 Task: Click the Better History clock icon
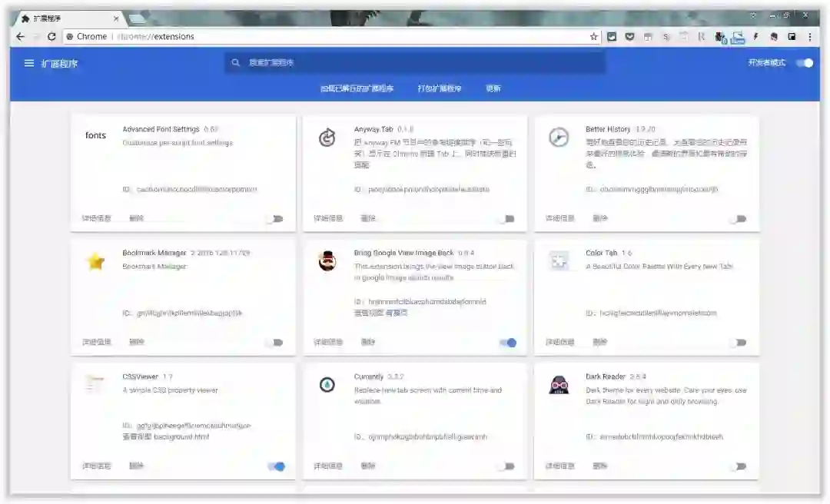click(559, 138)
